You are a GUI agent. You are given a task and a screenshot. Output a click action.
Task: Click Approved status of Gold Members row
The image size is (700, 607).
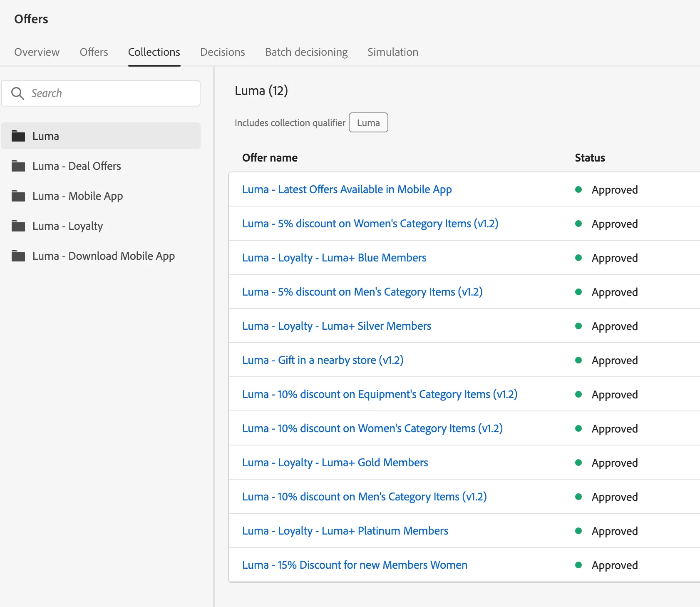click(x=615, y=463)
